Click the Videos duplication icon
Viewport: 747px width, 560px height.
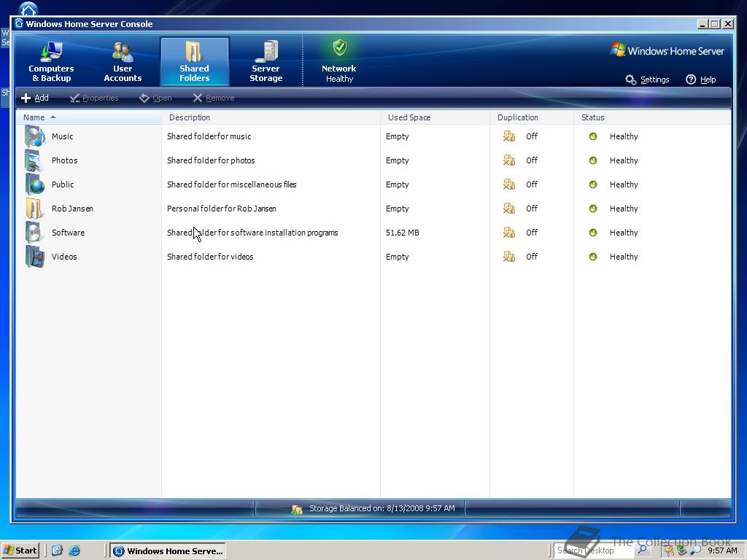[x=508, y=257]
